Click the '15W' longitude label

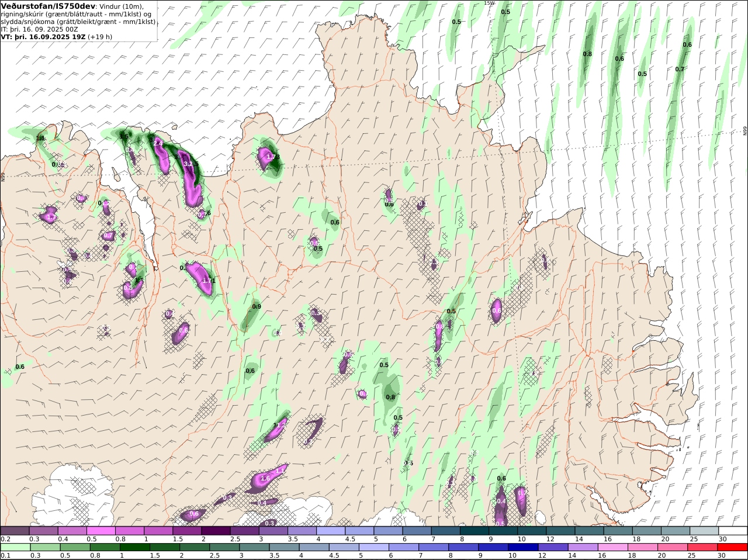point(489,3)
